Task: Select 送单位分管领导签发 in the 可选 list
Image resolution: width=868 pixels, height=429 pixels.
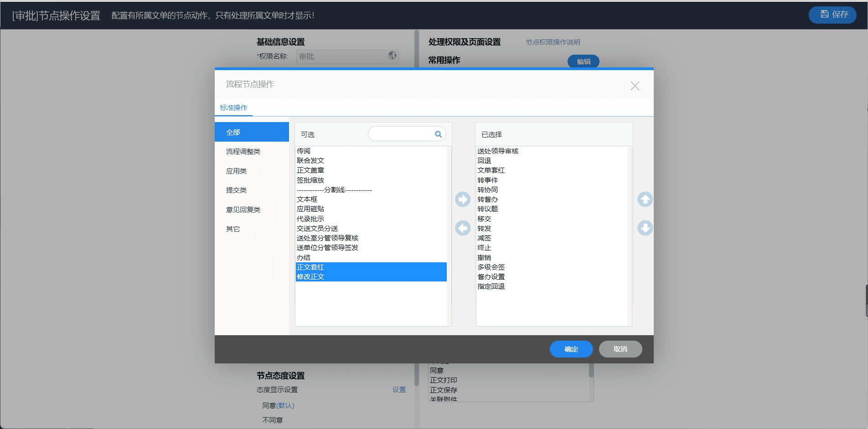Action: [371, 248]
